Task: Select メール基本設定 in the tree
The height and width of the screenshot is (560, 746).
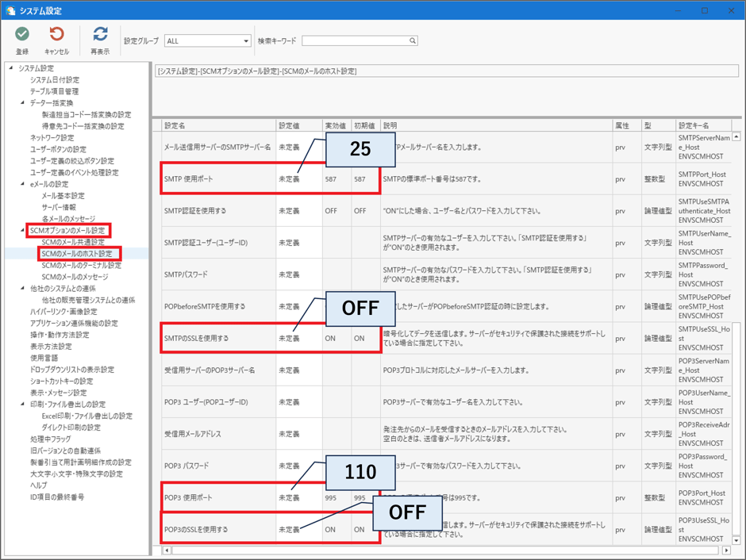Action: [x=63, y=196]
